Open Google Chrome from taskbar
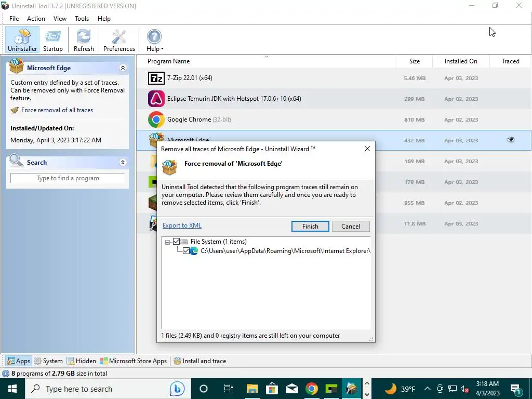The width and height of the screenshot is (532, 399). pos(312,389)
